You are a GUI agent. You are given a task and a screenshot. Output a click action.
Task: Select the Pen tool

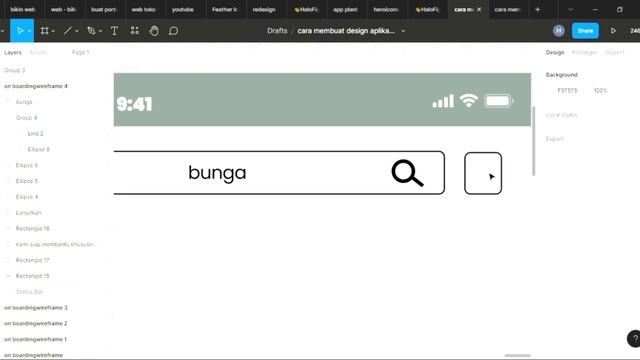coord(91,31)
